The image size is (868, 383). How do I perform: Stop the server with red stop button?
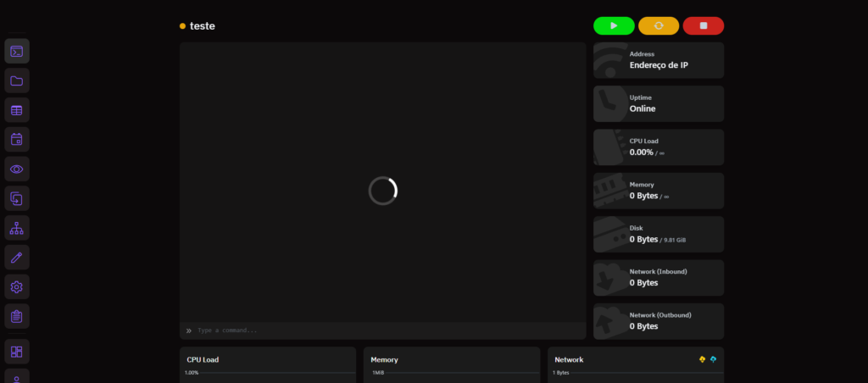[703, 26]
